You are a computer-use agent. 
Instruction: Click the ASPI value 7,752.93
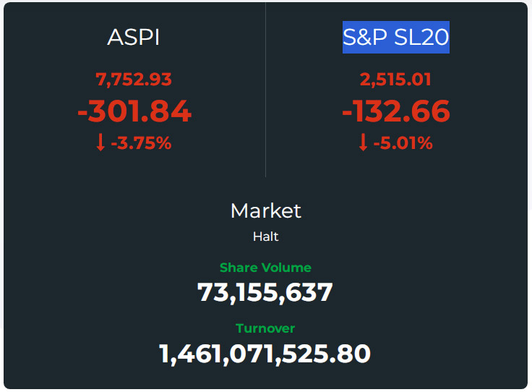pyautogui.click(x=134, y=80)
